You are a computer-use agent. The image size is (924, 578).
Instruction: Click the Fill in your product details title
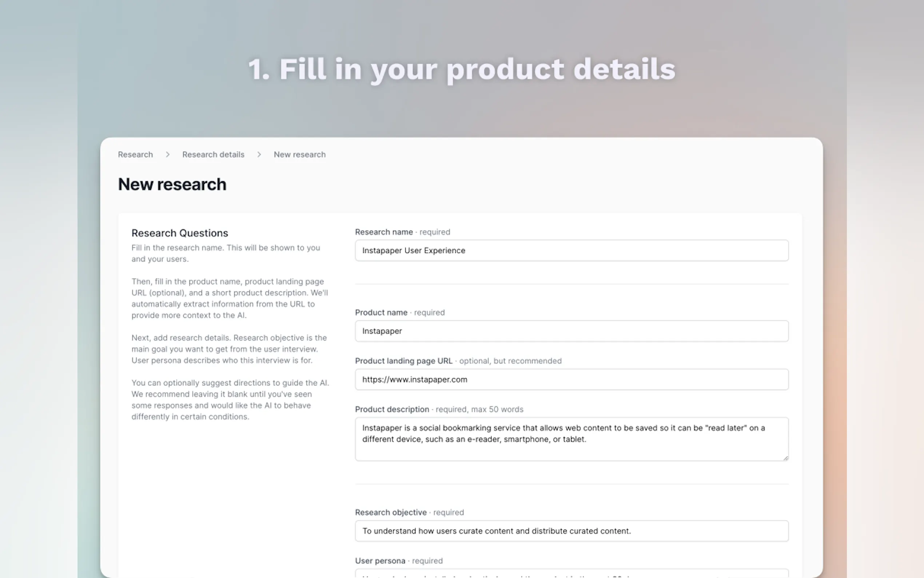(462, 69)
